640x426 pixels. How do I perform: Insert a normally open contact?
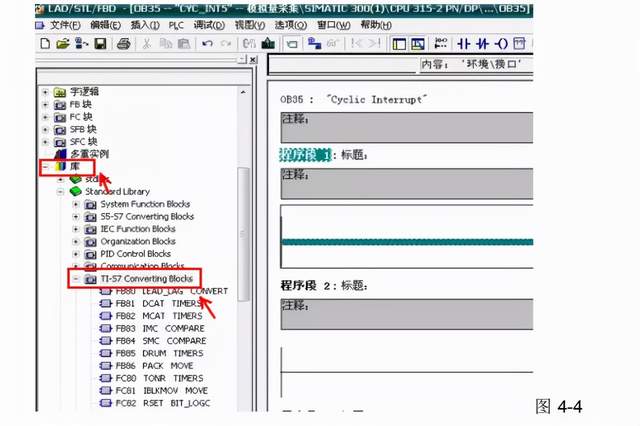464,44
